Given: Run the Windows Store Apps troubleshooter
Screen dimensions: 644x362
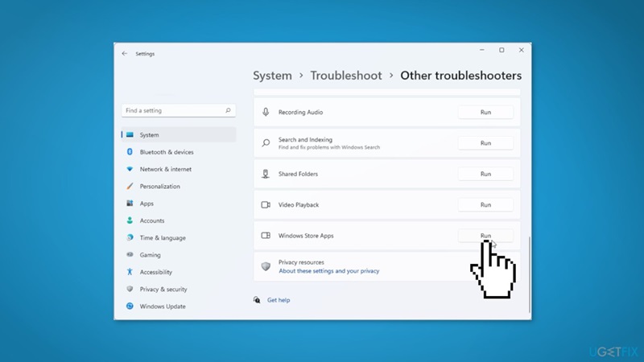Looking at the screenshot, I should pos(485,236).
